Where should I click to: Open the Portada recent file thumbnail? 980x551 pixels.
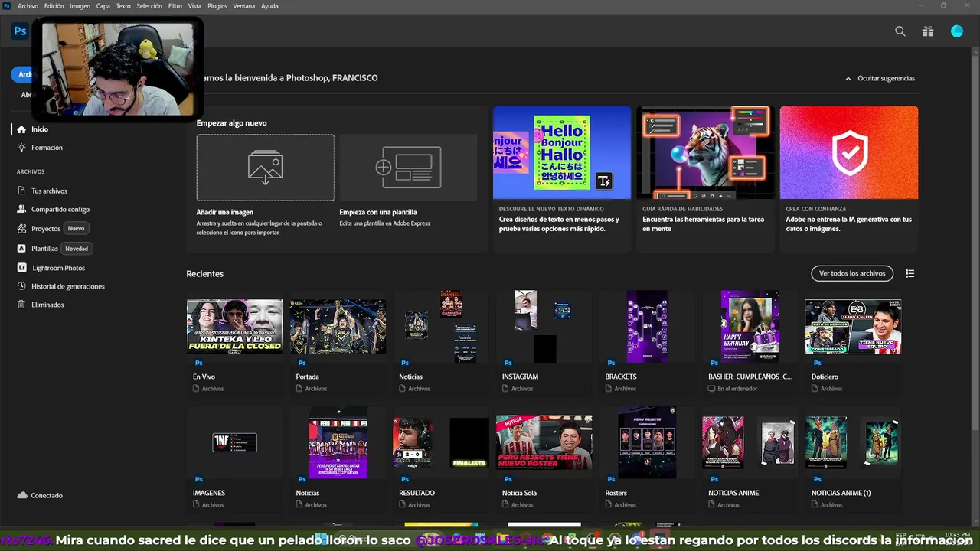[x=338, y=327]
